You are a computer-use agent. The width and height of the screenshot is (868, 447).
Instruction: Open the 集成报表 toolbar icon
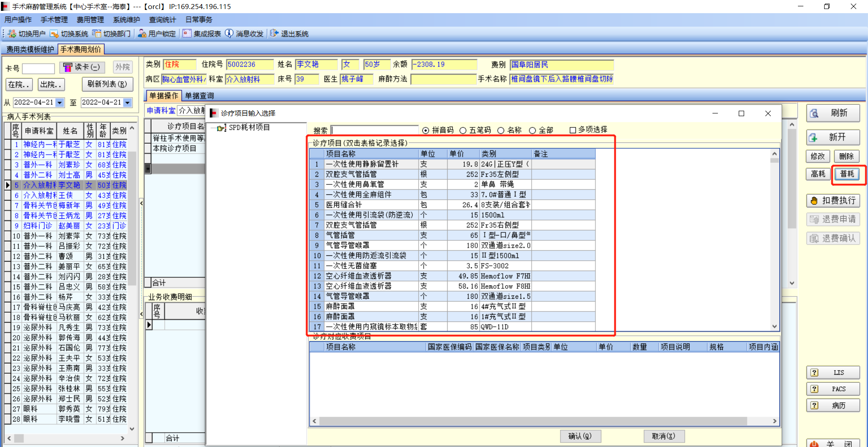click(187, 34)
